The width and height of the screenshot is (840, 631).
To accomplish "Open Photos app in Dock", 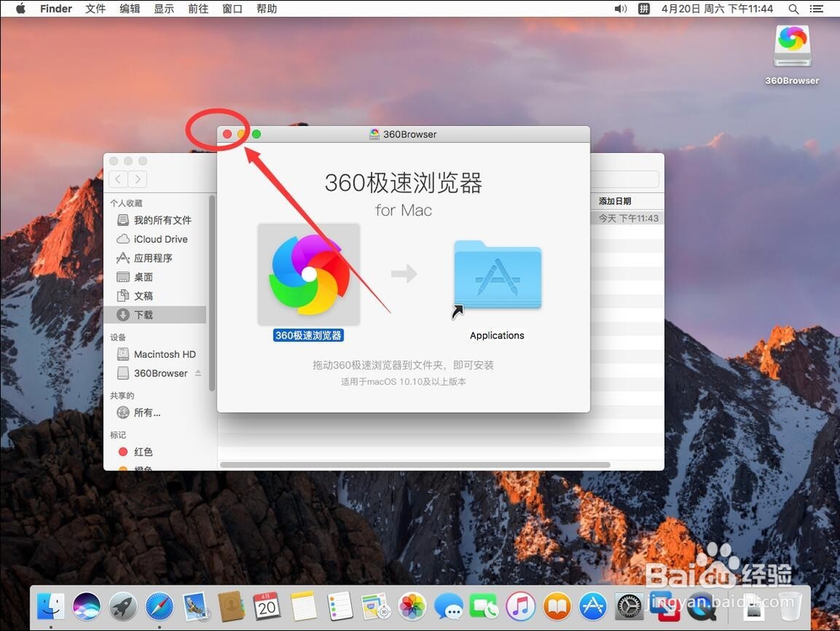I will click(x=412, y=607).
